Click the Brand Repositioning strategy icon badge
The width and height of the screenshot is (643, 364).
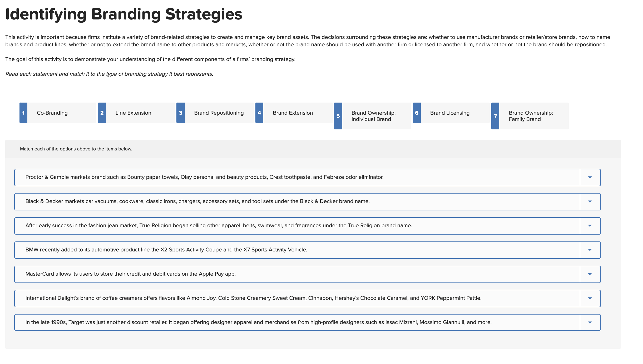(180, 113)
